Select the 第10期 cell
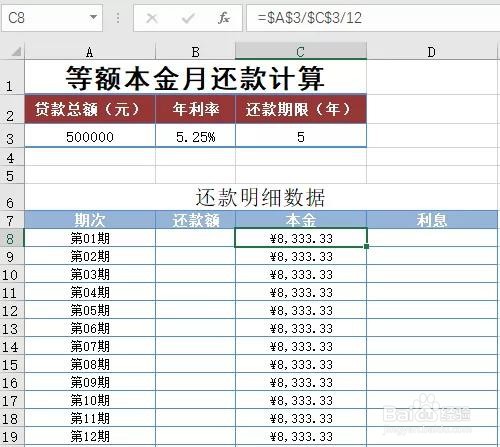 (90, 400)
